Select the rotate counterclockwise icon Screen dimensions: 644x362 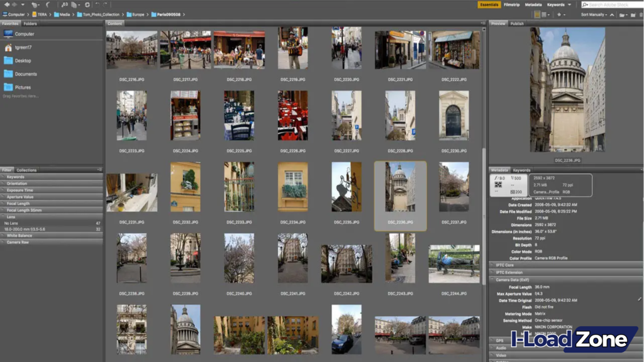[x=97, y=5]
